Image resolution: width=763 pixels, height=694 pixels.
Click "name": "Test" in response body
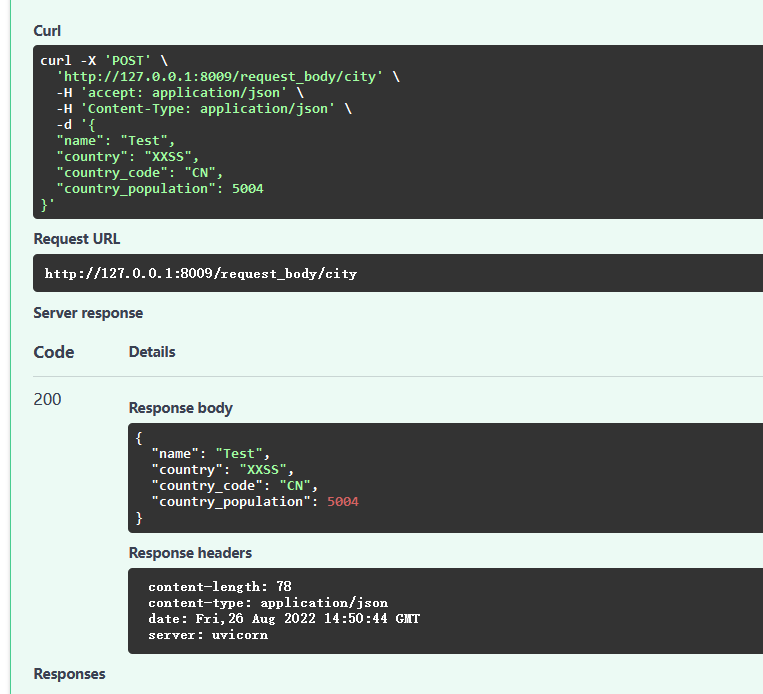(211, 454)
